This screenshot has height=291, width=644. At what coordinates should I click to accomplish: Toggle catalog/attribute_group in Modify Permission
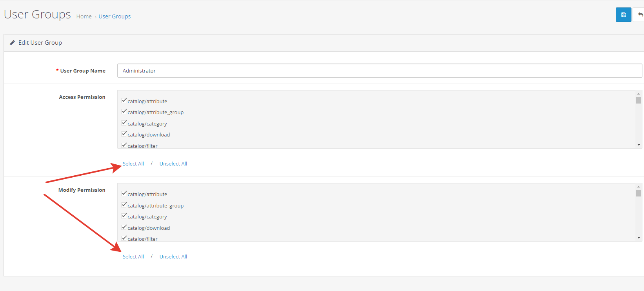[124, 205]
